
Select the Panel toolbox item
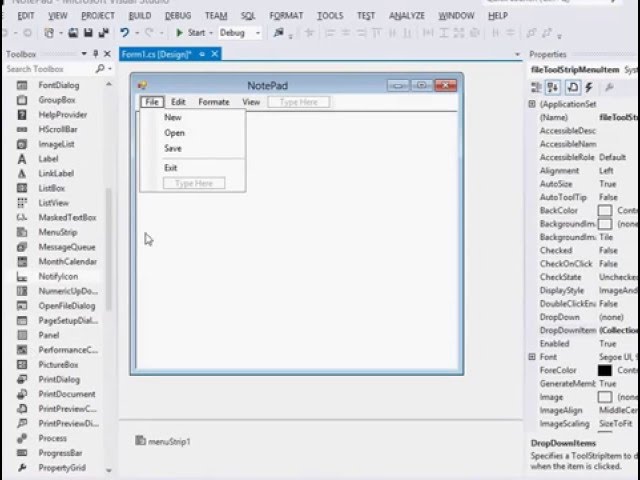pyautogui.click(x=53, y=335)
